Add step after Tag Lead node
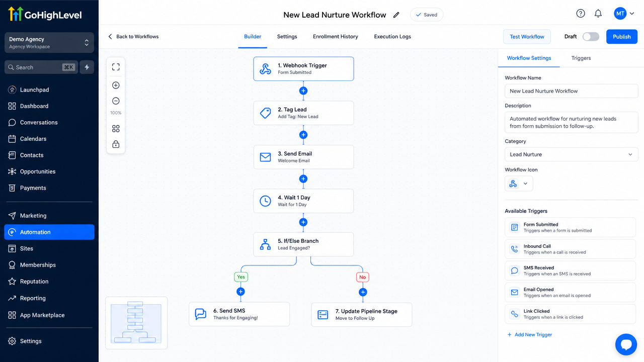This screenshot has width=644, height=362. tap(303, 135)
